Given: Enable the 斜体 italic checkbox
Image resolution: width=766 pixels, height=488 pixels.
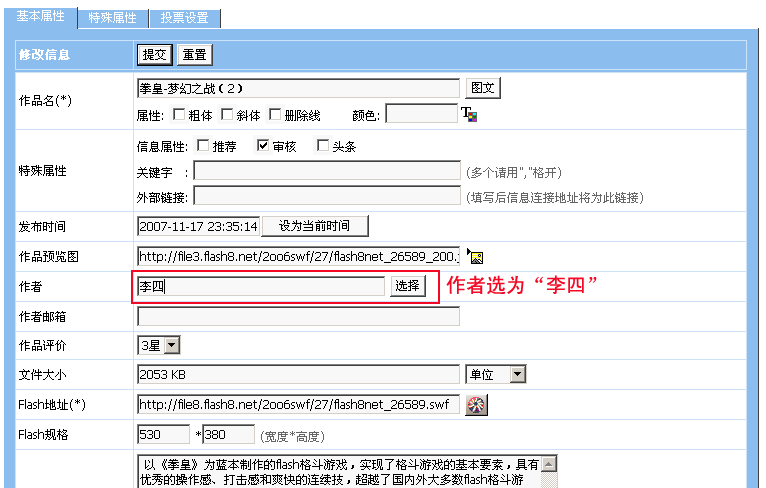Looking at the screenshot, I should click(x=227, y=115).
